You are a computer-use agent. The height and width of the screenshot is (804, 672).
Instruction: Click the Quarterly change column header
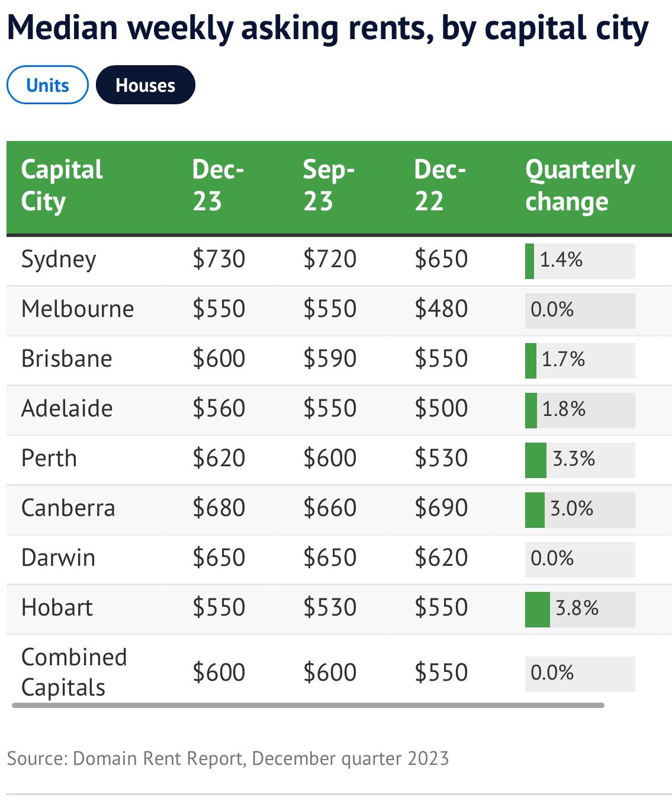click(x=580, y=185)
